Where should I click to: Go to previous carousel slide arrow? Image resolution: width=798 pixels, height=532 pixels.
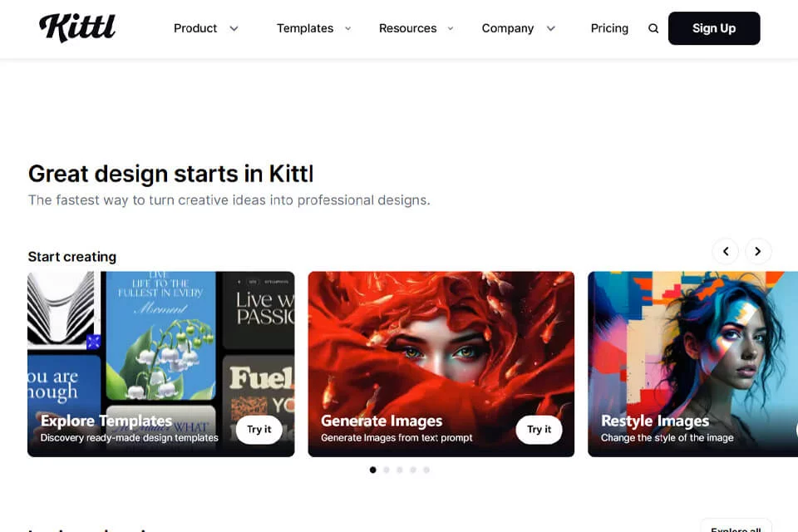pyautogui.click(x=726, y=251)
